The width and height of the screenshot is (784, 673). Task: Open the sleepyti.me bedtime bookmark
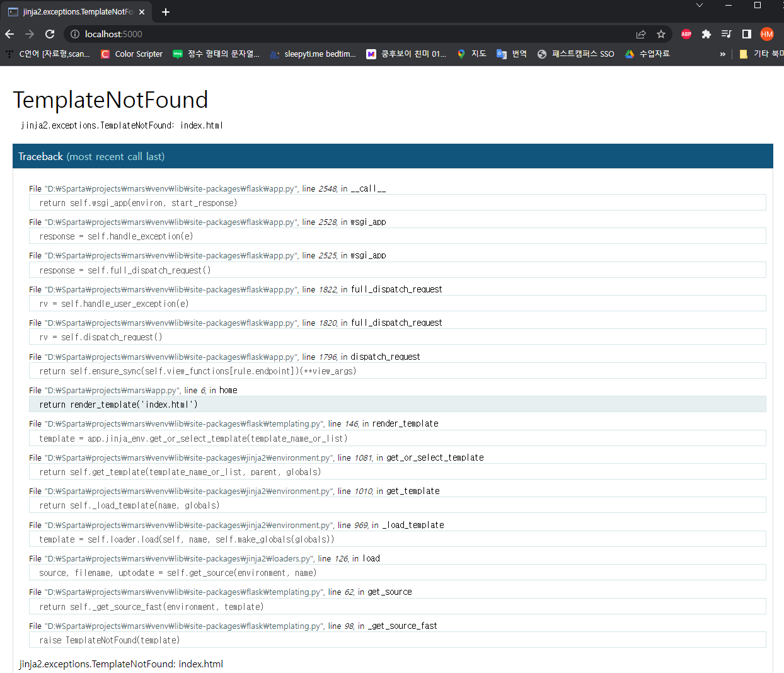click(x=313, y=54)
